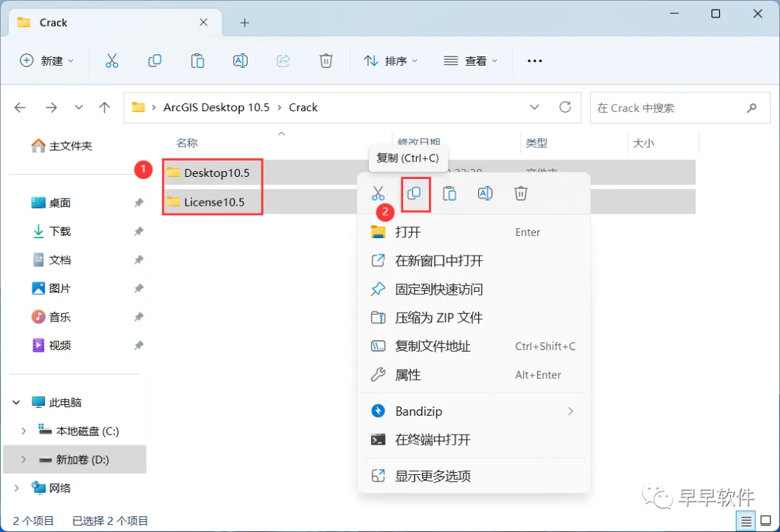Viewport: 780px width, 532px height.
Task: Open 文档 in the sidebar
Action: pos(51,260)
